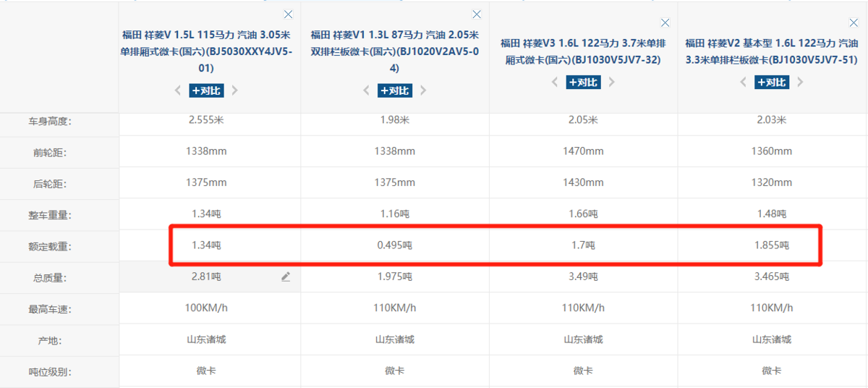The height and width of the screenshot is (388, 868).
Task: Move 祥菱V 1.5L column right with arrow
Action: pos(234,90)
